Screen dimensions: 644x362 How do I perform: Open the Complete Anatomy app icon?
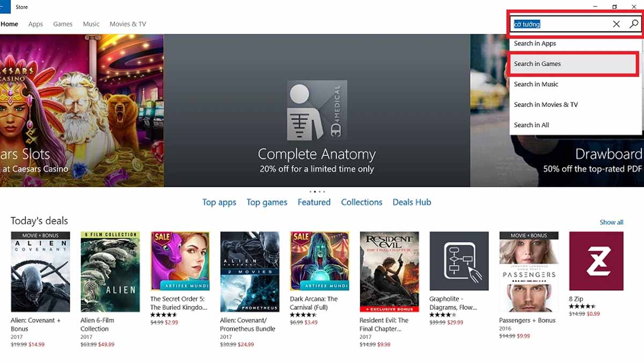[317, 110]
